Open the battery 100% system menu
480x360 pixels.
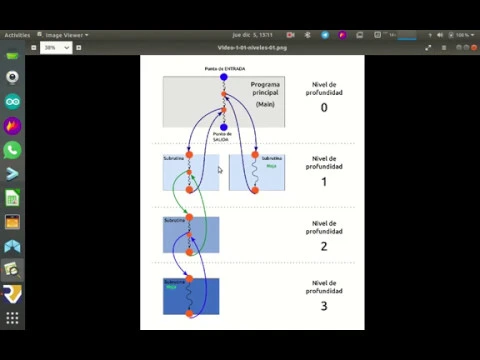tap(461, 35)
